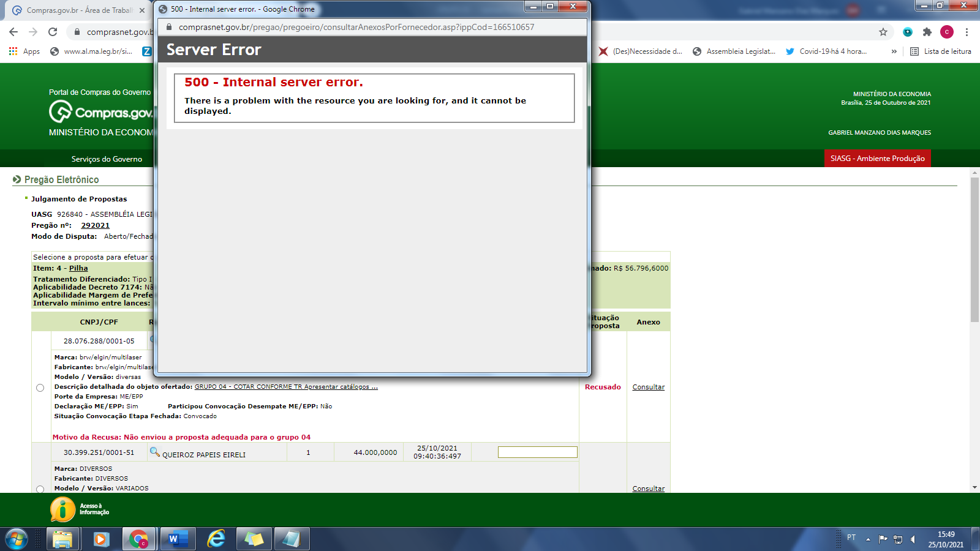Open Internet Explorer from taskbar
This screenshot has width=980, height=551.
click(x=216, y=539)
